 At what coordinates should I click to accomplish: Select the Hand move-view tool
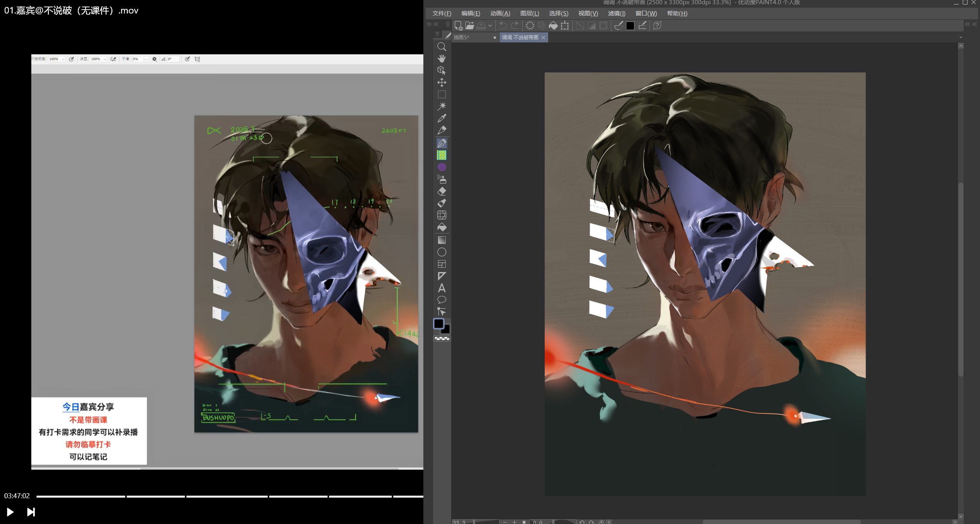point(441,59)
